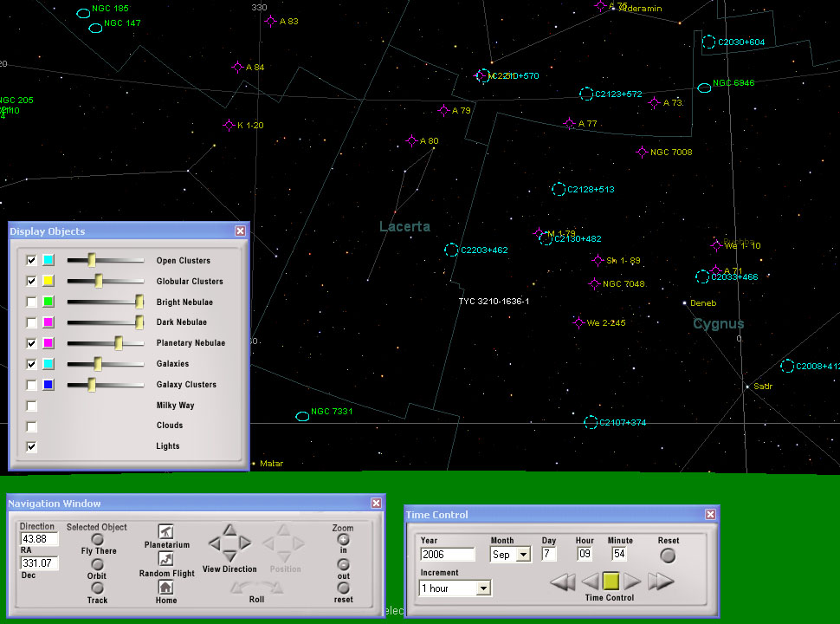Viewport: 840px width, 624px height.
Task: Click the Planetary Nebulae slider handle
Action: point(119,343)
